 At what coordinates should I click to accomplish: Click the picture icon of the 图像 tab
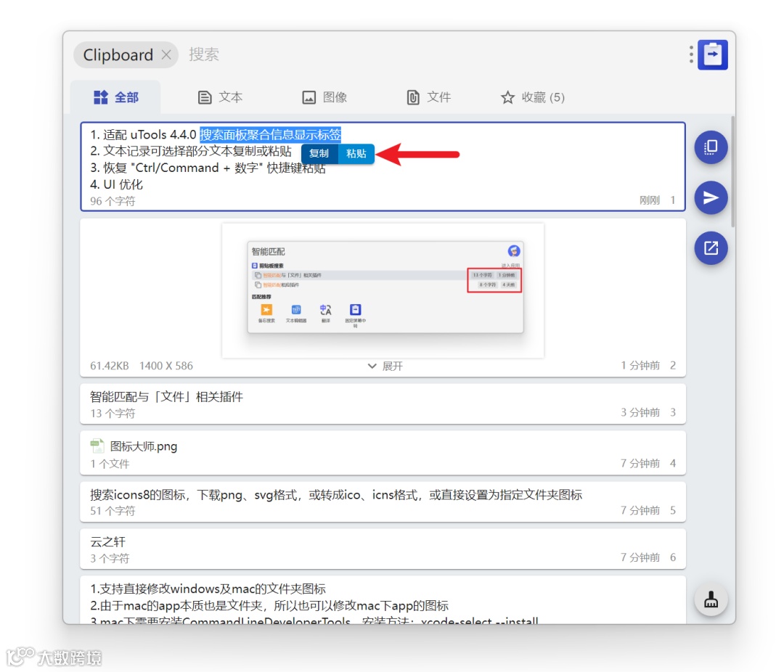click(x=309, y=97)
